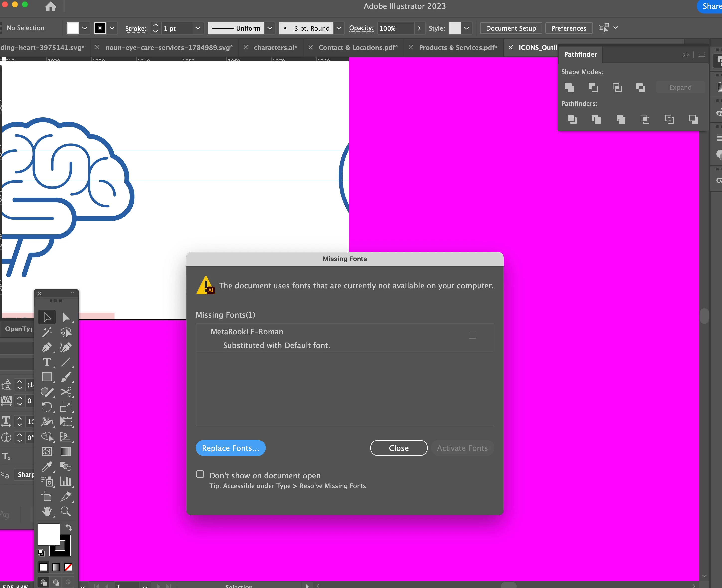Activate the Eyedropper tool

[x=47, y=467]
